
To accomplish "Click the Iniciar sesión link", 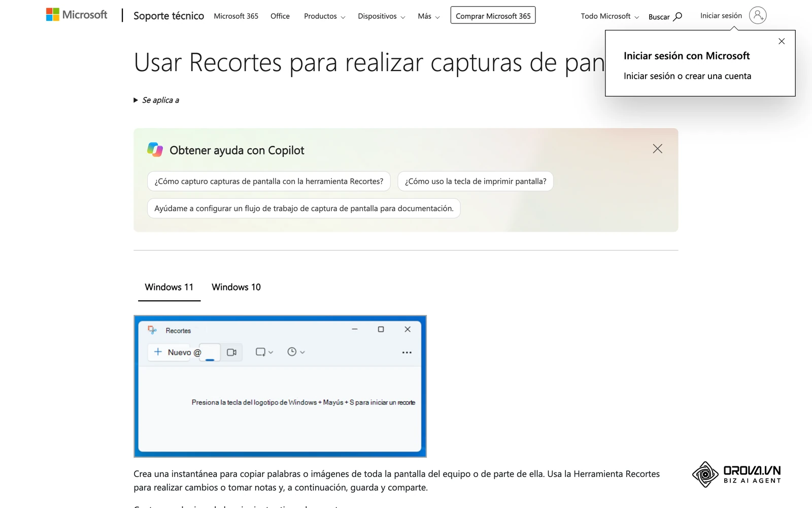I will click(721, 16).
